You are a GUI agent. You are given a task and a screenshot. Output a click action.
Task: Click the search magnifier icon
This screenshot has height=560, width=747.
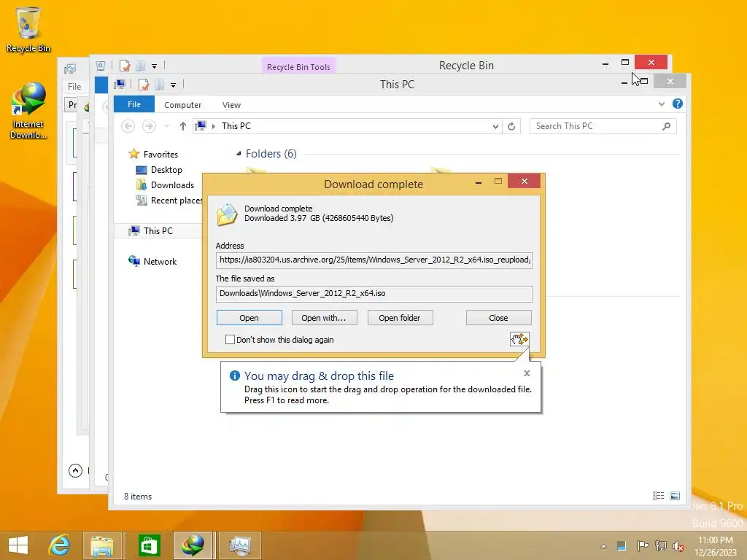tap(667, 126)
